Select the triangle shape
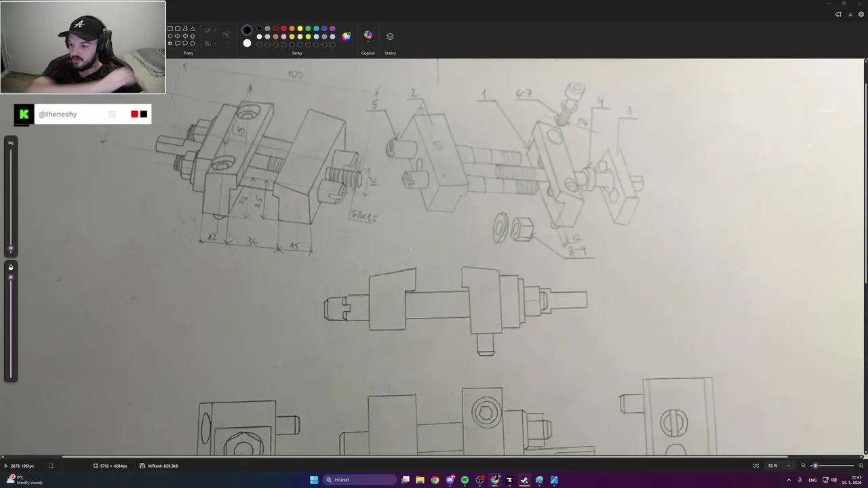The width and height of the screenshot is (868, 488). tap(193, 28)
